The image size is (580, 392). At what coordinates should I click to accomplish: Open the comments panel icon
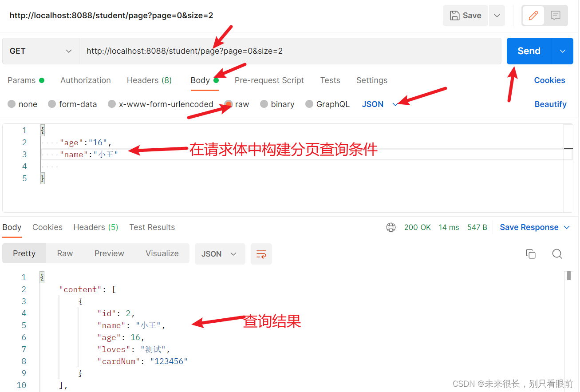[x=555, y=15]
